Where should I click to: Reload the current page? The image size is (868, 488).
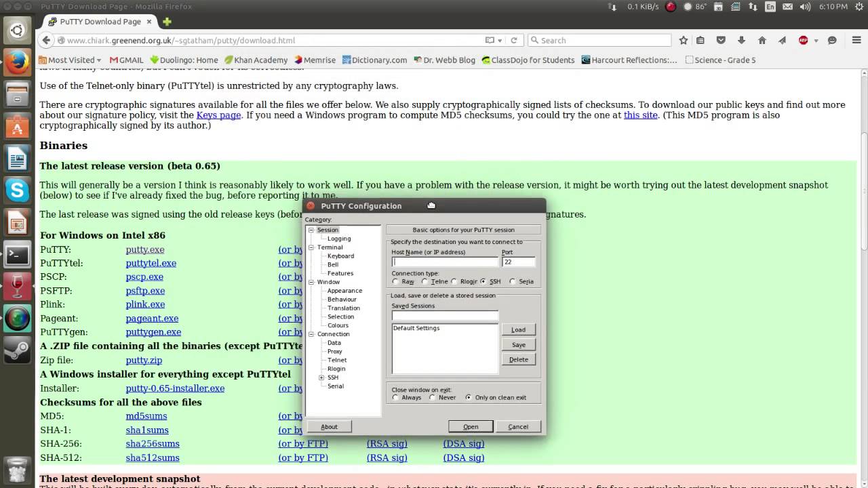click(514, 41)
